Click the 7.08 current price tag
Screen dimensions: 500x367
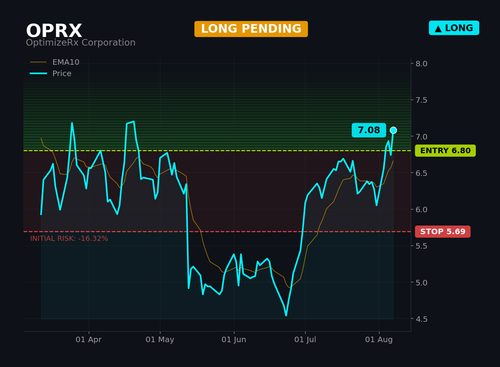[369, 130]
